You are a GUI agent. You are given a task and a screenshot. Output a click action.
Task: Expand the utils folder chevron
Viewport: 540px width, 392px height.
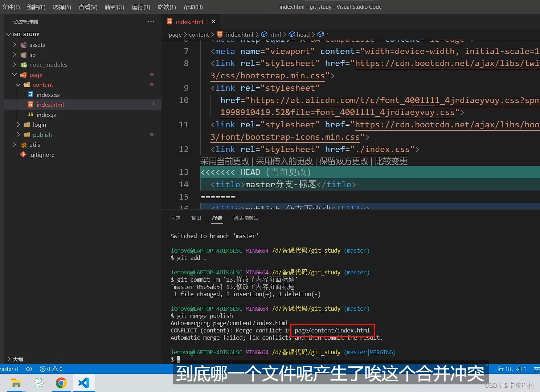coord(15,144)
